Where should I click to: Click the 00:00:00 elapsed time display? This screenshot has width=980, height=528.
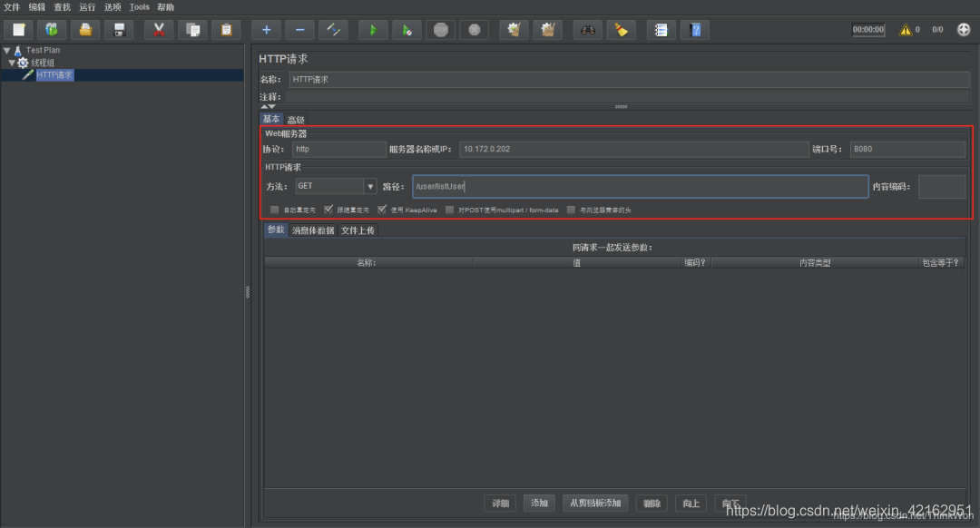868,29
